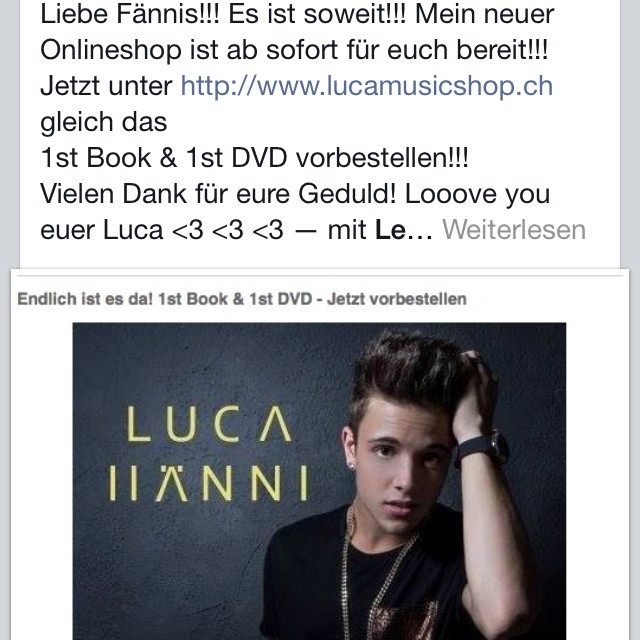Tap the "Jetzt unter" text before link

[106, 87]
